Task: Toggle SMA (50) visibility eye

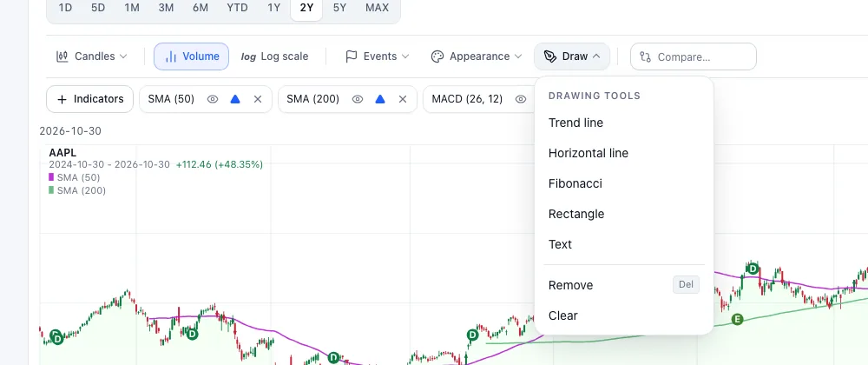Action: [x=213, y=99]
